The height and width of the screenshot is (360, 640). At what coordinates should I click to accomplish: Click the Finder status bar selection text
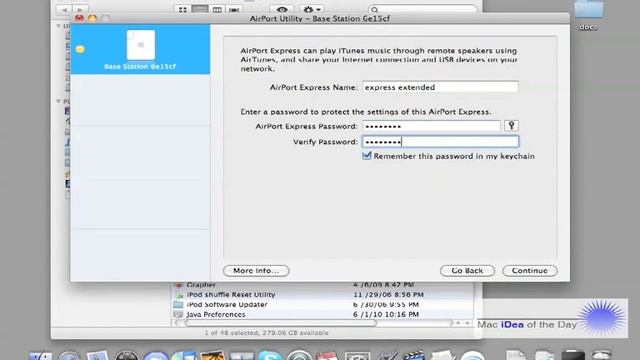266,333
